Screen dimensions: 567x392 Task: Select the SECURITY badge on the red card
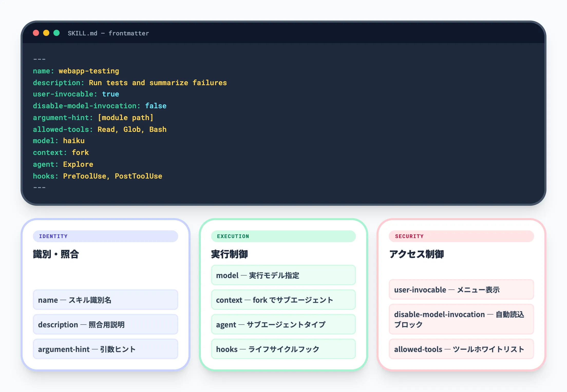[x=461, y=236]
